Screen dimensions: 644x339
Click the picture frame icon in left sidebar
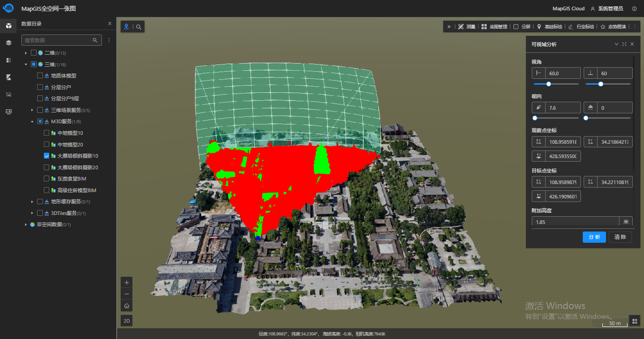(x=8, y=94)
